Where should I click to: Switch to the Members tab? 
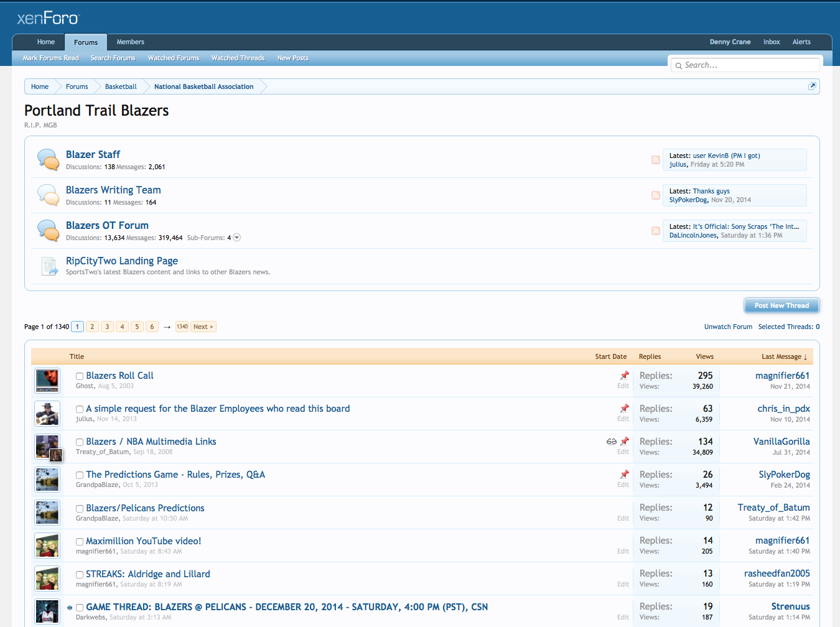click(130, 42)
